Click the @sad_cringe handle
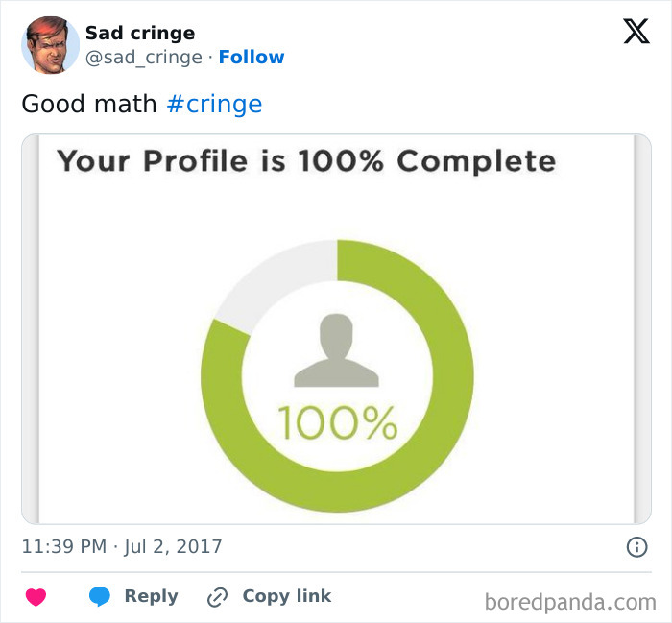The width and height of the screenshot is (672, 623). tap(144, 58)
